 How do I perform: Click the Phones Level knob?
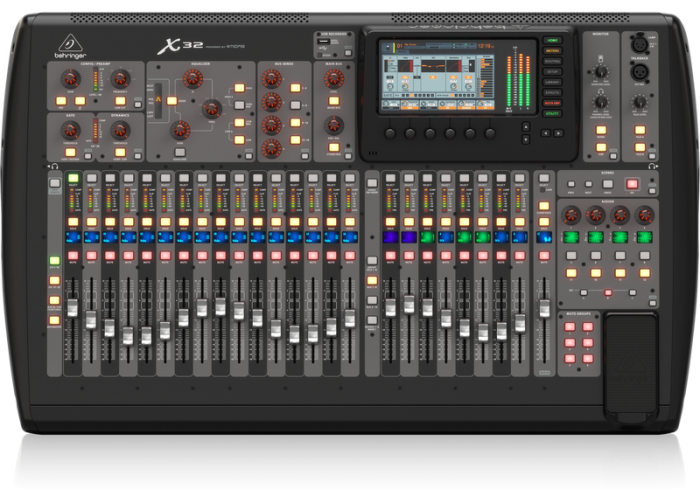pos(601,101)
